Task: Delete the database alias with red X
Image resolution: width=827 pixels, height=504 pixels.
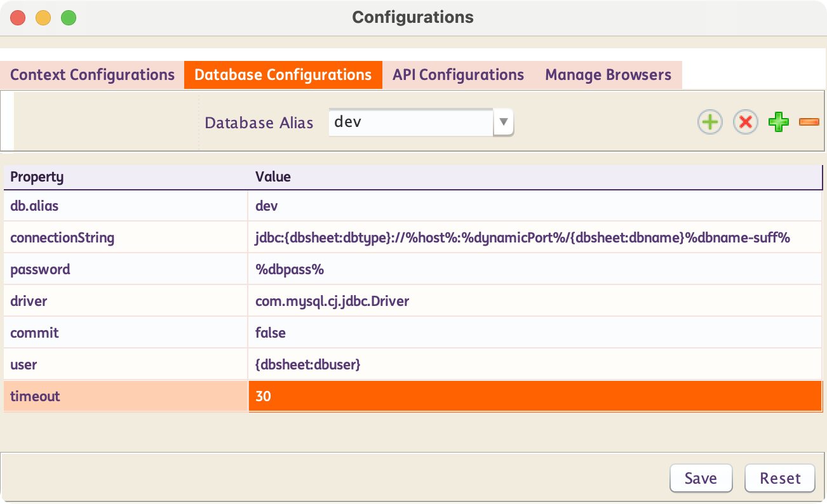Action: click(x=745, y=122)
